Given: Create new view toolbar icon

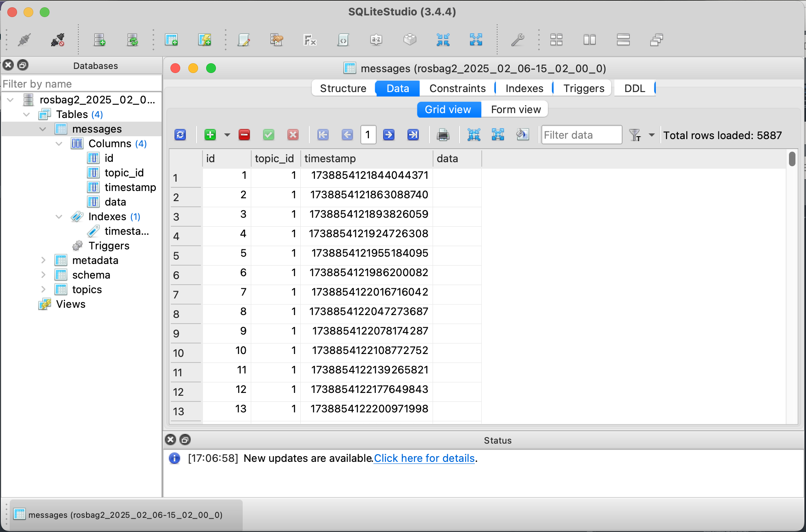Looking at the screenshot, I should point(205,40).
